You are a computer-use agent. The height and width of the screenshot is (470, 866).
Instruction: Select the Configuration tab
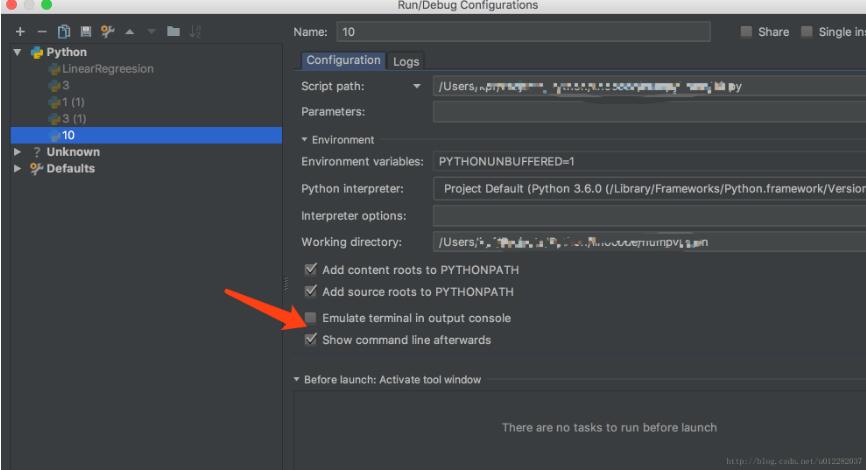click(x=343, y=61)
